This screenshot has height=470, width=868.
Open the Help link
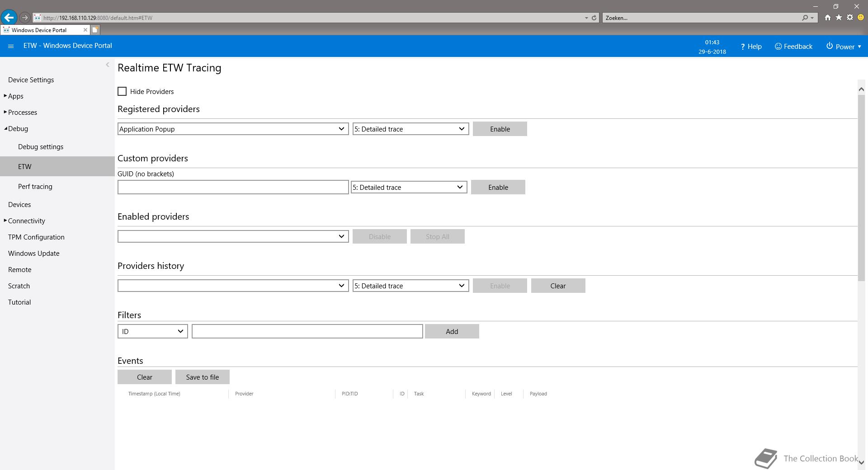(751, 46)
